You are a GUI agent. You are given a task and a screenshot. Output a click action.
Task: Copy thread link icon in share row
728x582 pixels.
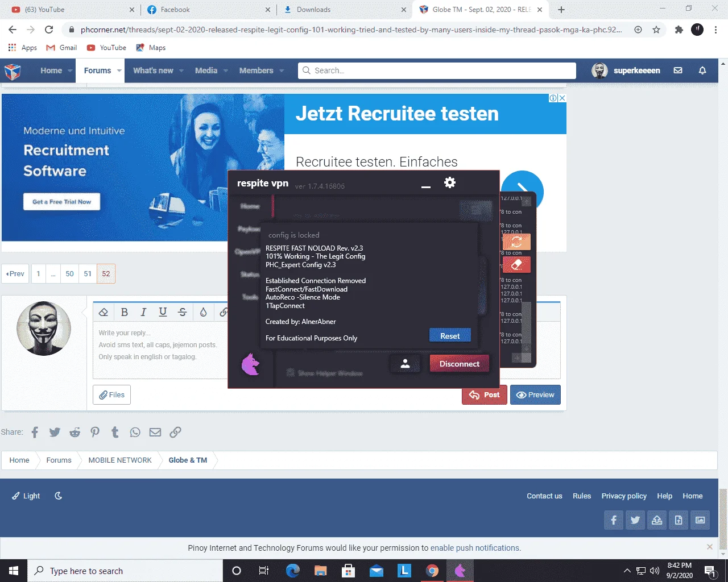point(175,433)
